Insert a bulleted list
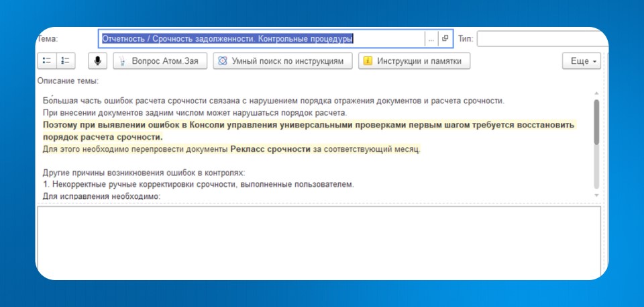 (47, 61)
